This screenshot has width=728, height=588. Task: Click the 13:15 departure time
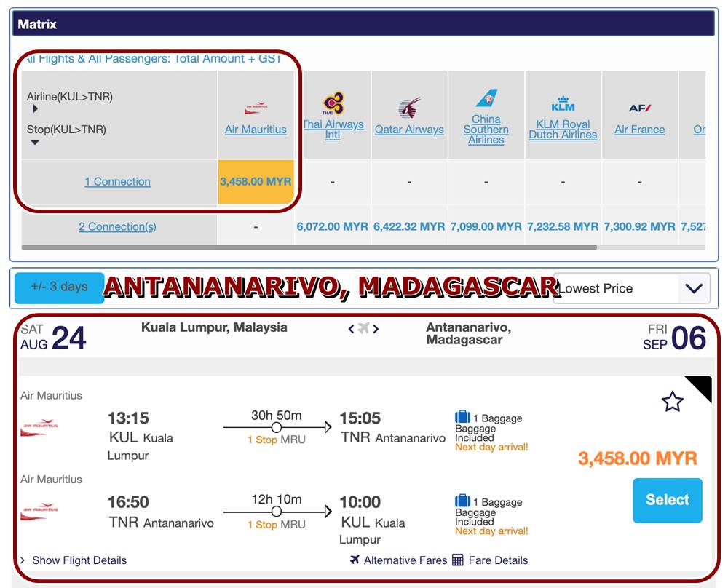pyautogui.click(x=128, y=418)
